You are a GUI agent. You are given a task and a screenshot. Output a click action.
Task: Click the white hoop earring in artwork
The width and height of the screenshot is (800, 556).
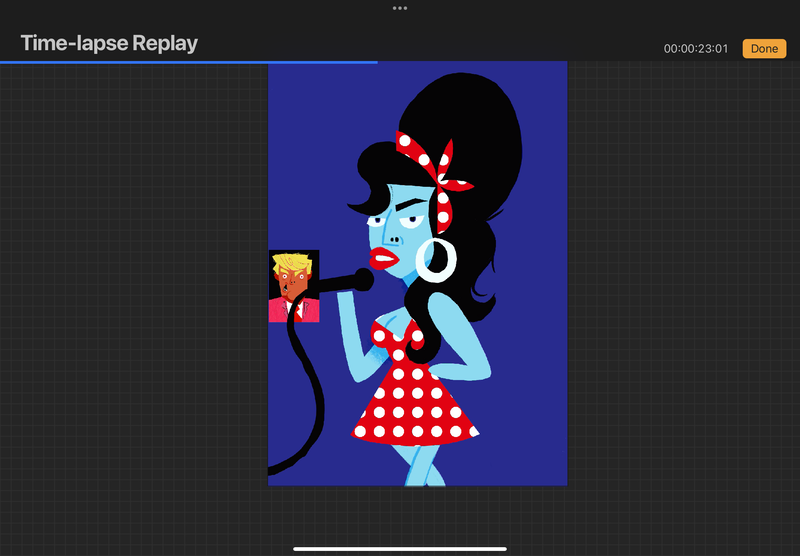[x=436, y=259]
